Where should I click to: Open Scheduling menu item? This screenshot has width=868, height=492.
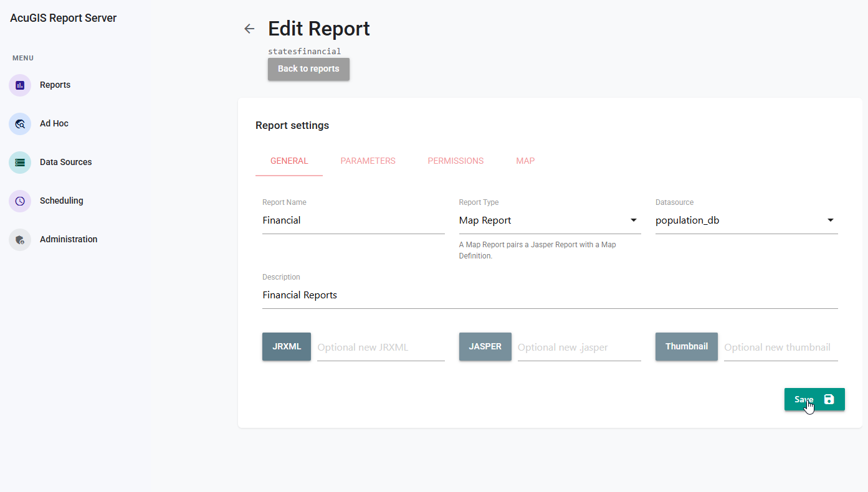pos(61,201)
